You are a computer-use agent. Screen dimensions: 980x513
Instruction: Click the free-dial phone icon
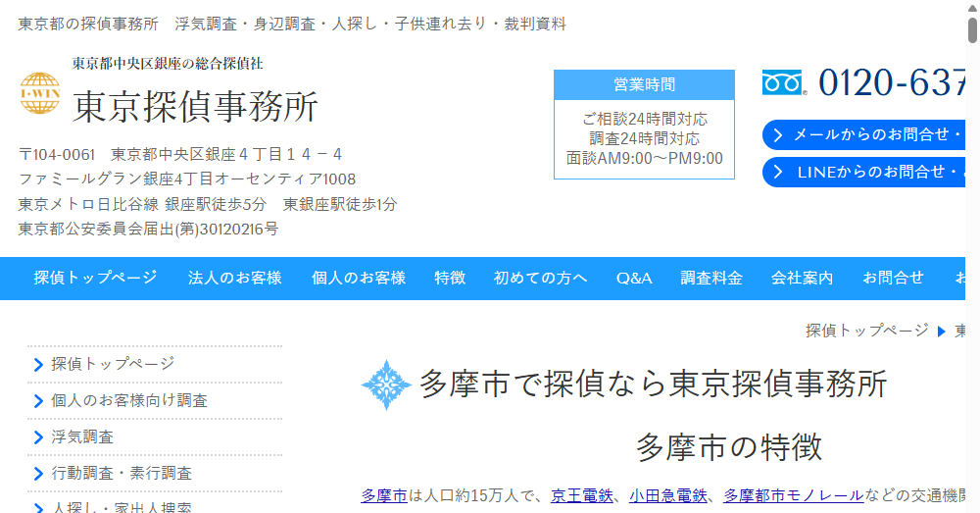[x=783, y=82]
